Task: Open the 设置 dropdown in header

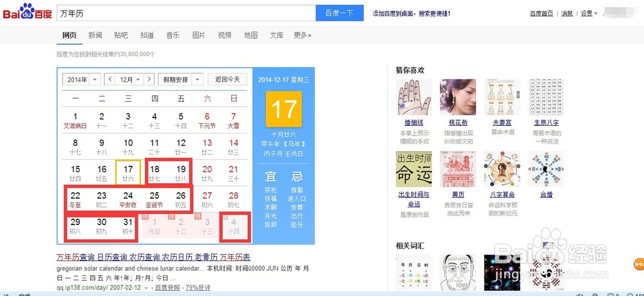Action: tap(589, 14)
